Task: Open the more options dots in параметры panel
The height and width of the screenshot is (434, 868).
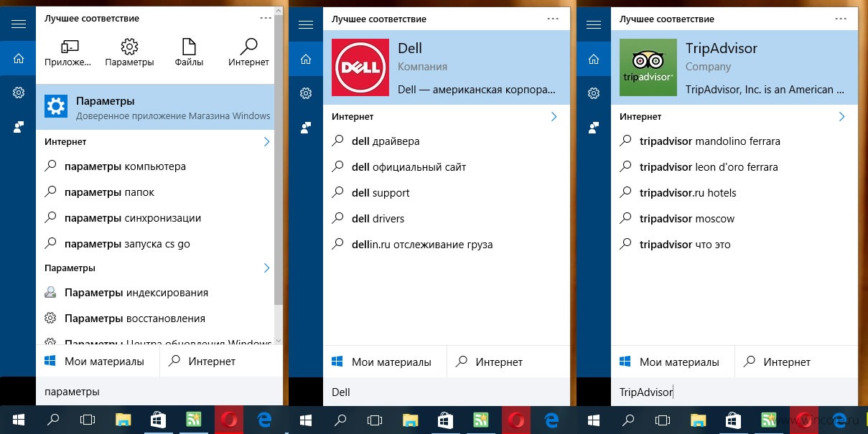Action: 264,18
